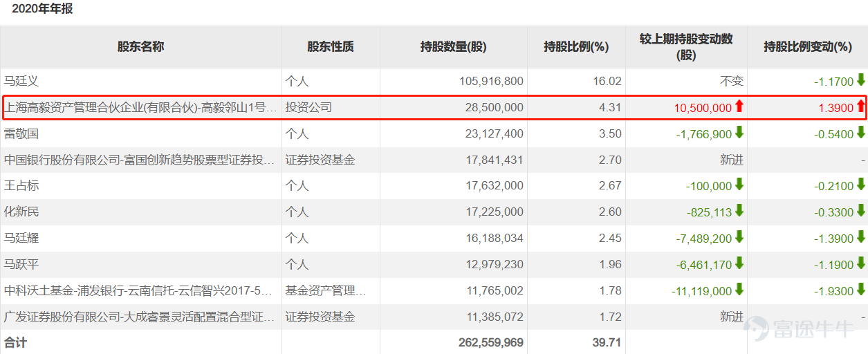Click the green down arrow beside -7,489,200
Screen dimensions: 868x354
[739, 238]
